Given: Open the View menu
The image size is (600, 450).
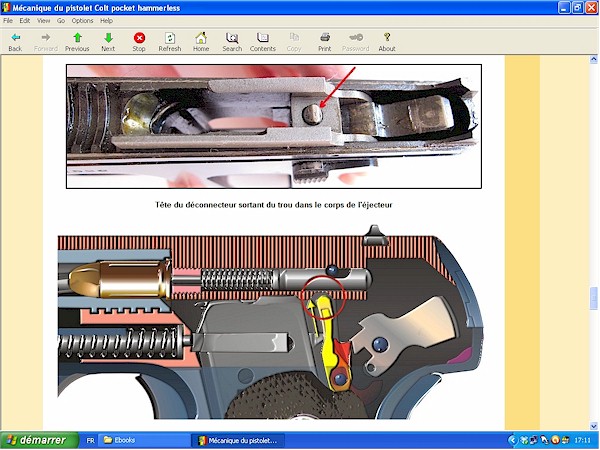Looking at the screenshot, I should coord(43,20).
